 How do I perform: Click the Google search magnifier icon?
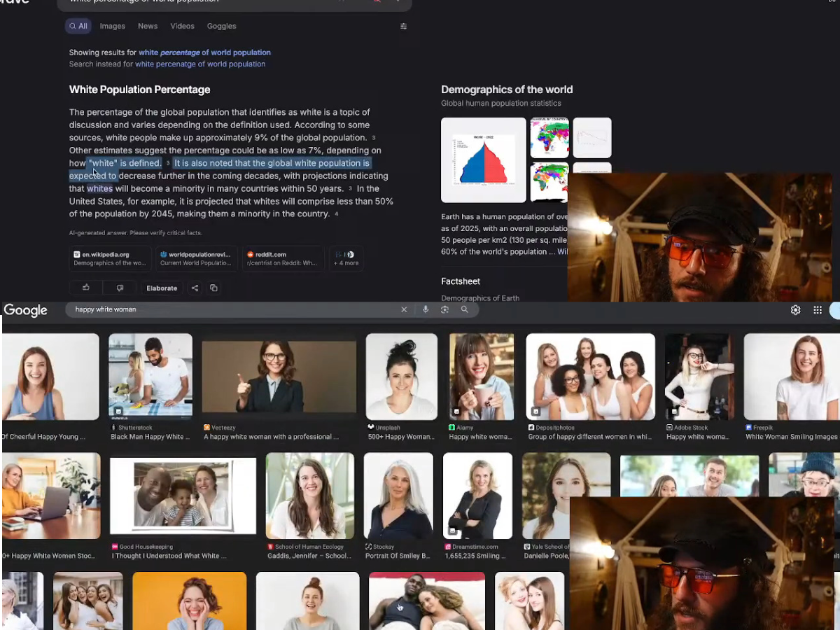click(x=464, y=309)
